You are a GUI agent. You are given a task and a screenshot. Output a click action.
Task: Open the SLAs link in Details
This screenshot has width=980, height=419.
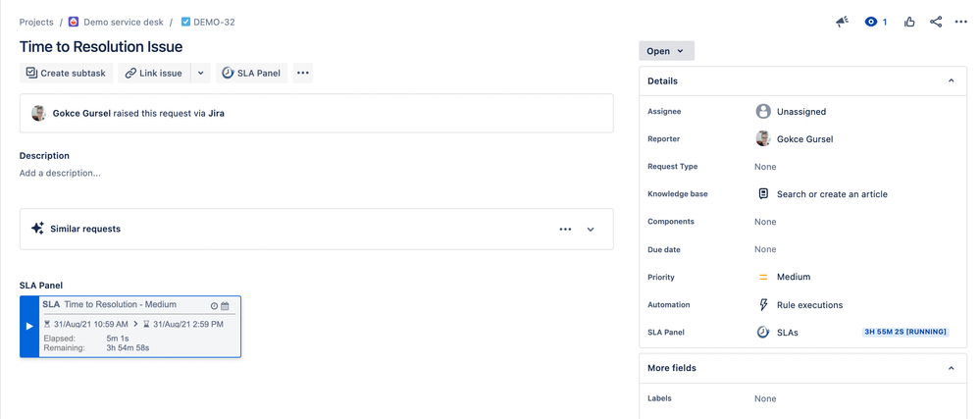(x=788, y=333)
